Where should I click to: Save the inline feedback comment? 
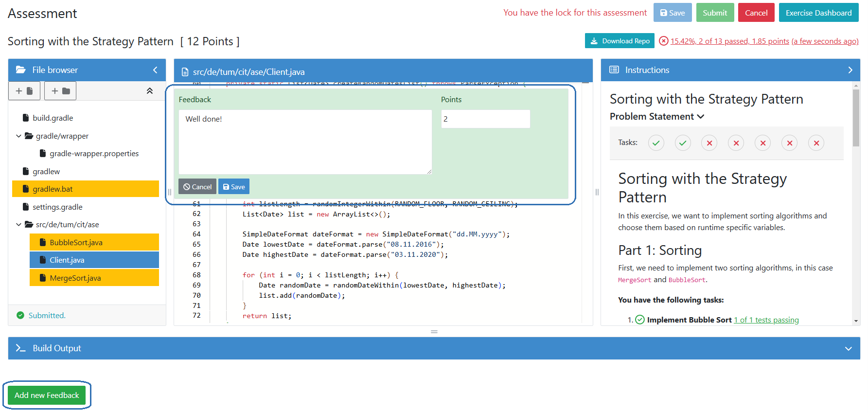(234, 187)
